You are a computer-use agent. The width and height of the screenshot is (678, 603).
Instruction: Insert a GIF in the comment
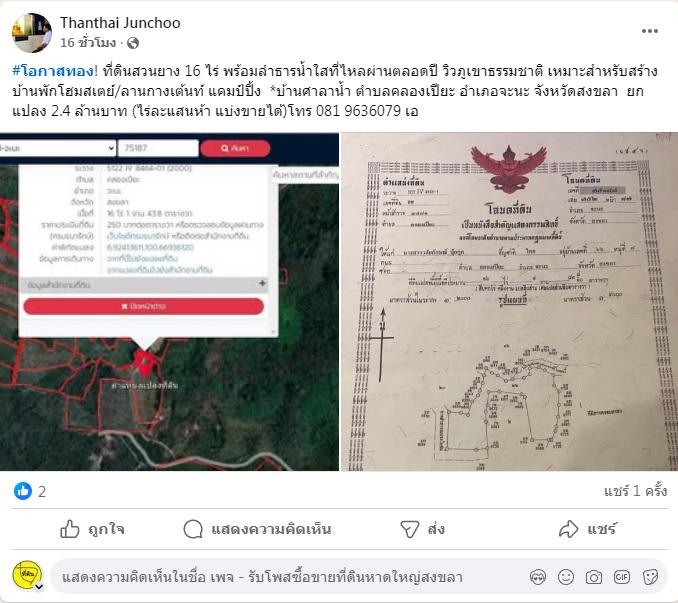tap(622, 577)
